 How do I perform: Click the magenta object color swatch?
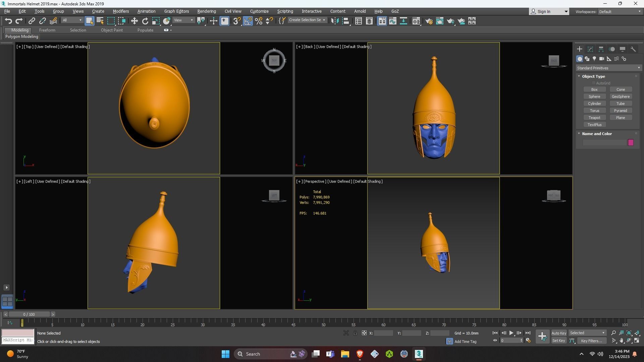pyautogui.click(x=631, y=143)
